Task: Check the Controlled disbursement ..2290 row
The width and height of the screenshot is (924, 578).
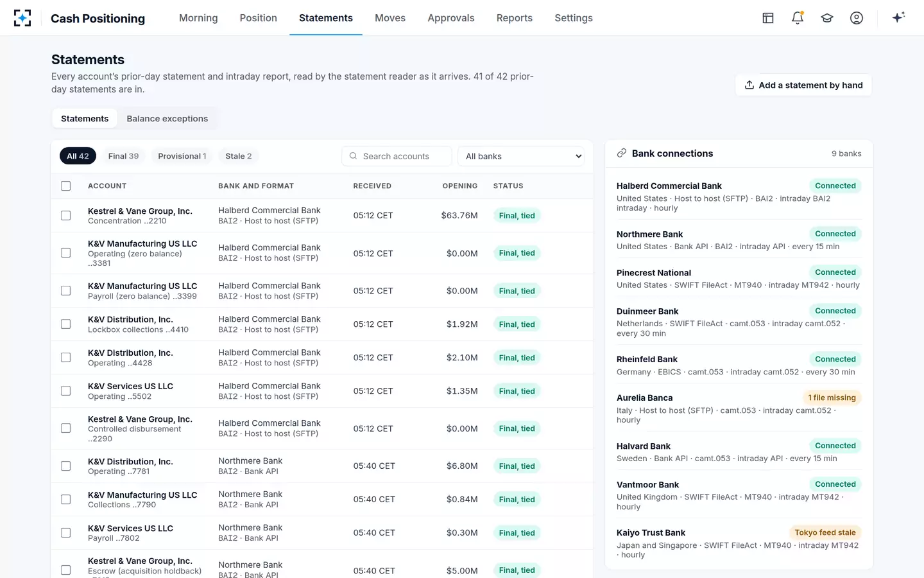Action: (66, 428)
